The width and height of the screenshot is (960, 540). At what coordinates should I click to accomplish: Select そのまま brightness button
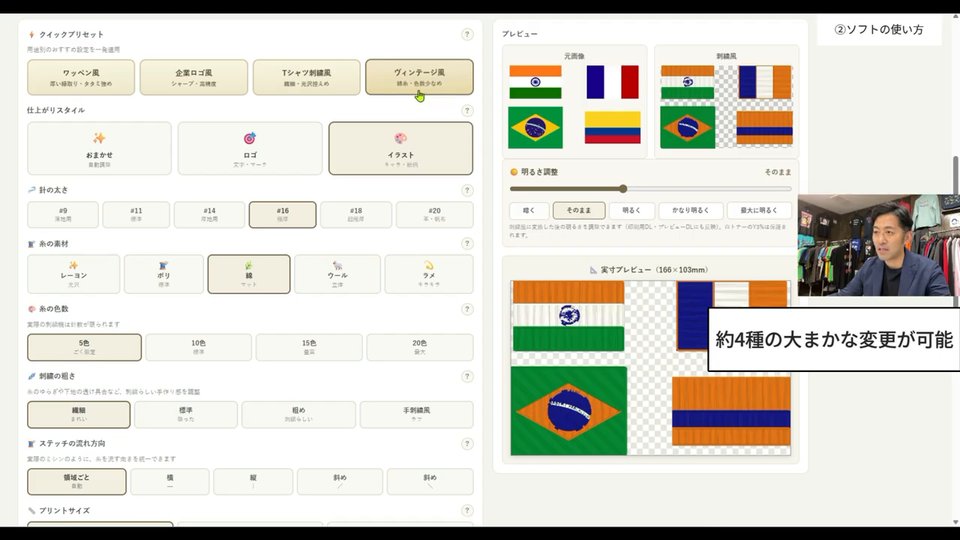click(x=579, y=211)
